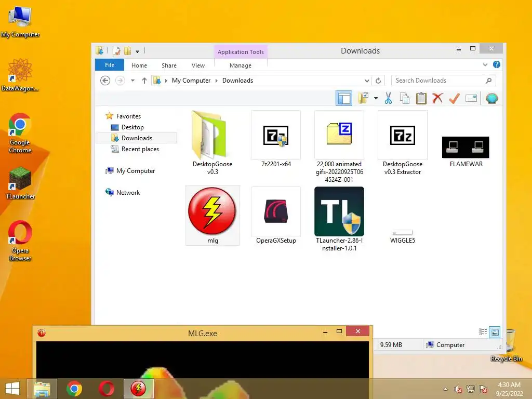Switch to the View ribbon tab
Screen dimensions: 532x399
pyautogui.click(x=198, y=65)
